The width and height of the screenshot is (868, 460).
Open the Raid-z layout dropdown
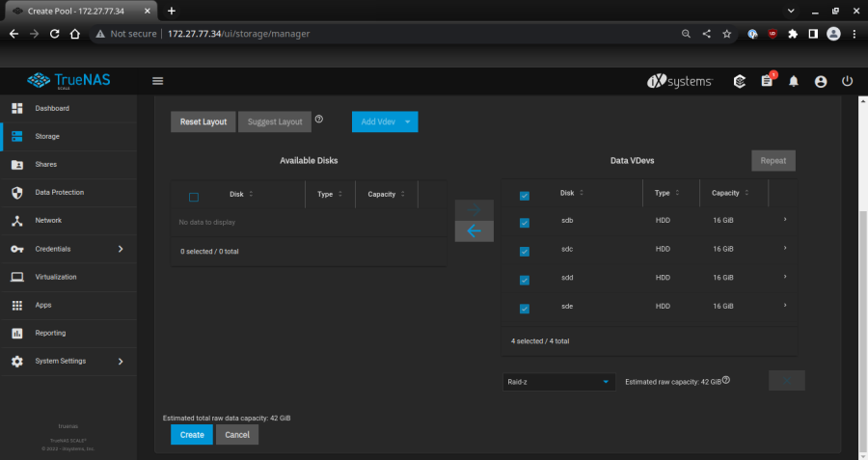tap(558, 382)
